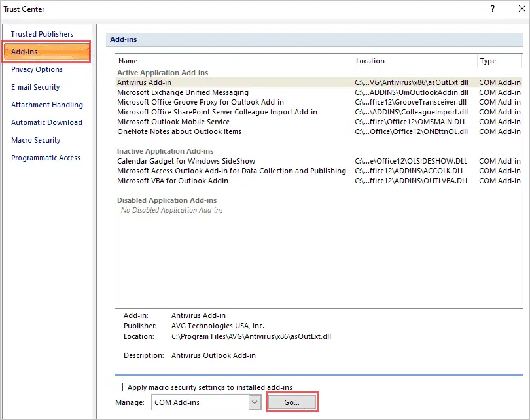Screen dimensions: 530x420
Task: Select OneNote Notes about Outlook Items
Action: pyautogui.click(x=319, y=131)
